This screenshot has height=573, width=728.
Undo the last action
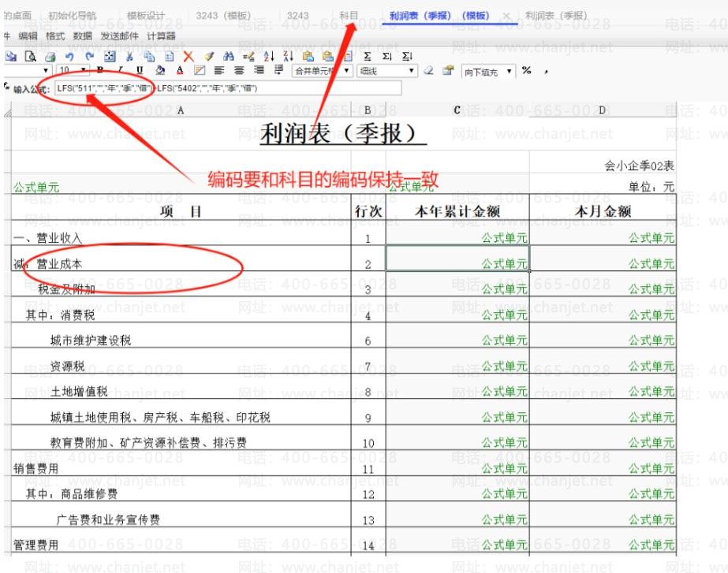(x=69, y=57)
